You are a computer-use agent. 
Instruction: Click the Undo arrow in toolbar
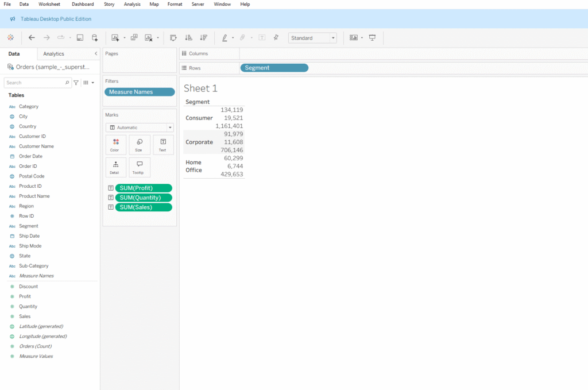[x=32, y=38]
